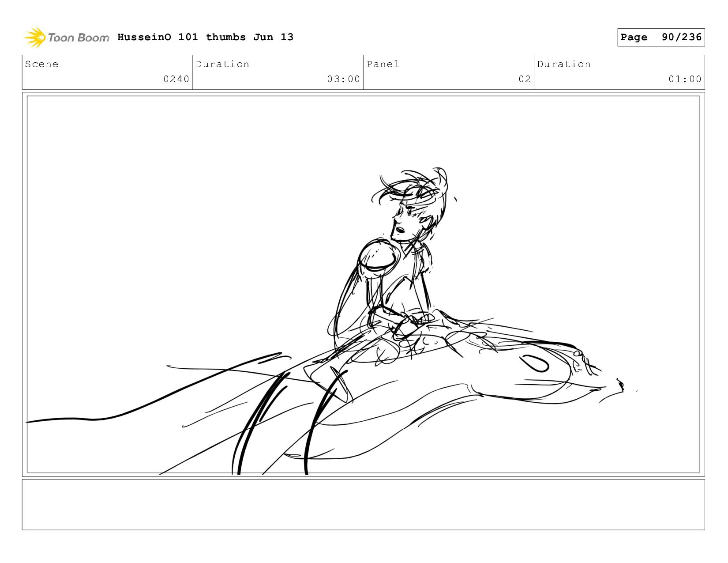Click the Toon Boom logo
This screenshot has height=563, width=728.
tap(66, 38)
